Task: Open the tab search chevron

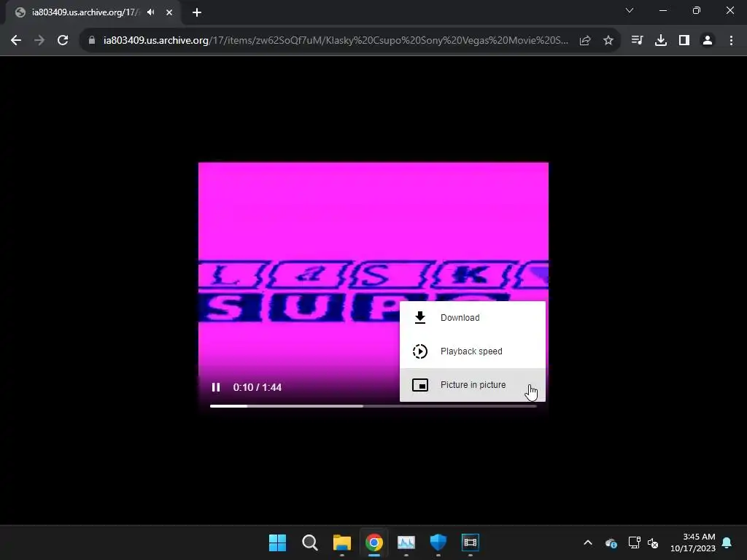Action: (x=630, y=10)
